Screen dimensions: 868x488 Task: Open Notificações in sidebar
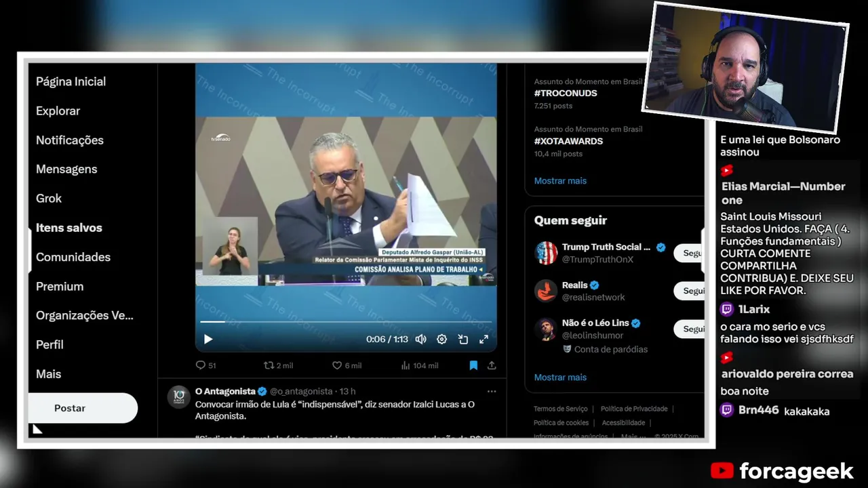pyautogui.click(x=70, y=140)
